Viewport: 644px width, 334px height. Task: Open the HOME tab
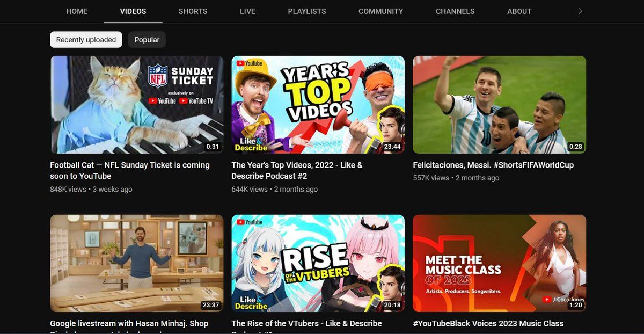coord(77,11)
